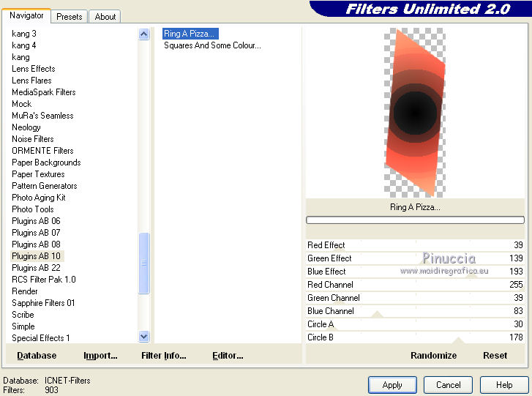The width and height of the screenshot is (532, 396).
Task: Adjust the Red Channel slider
Action: click(x=415, y=285)
